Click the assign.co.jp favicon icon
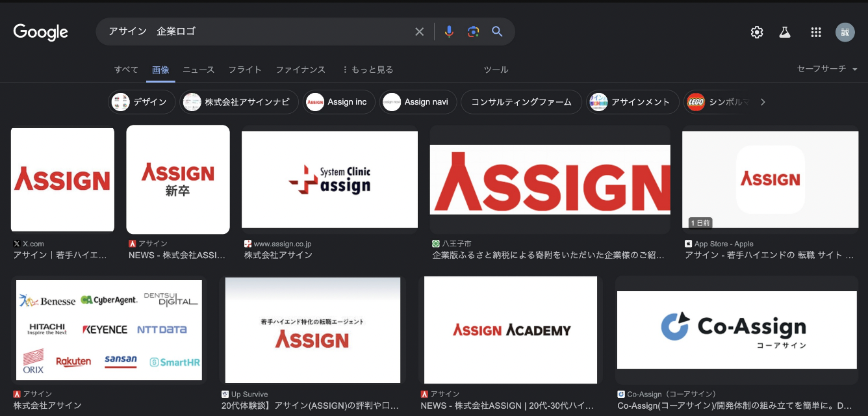The image size is (868, 416). click(248, 244)
